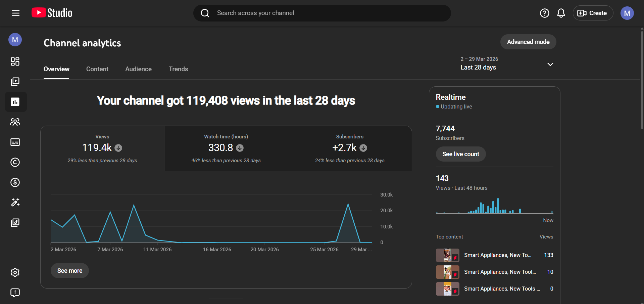Open the Help question mark icon
The height and width of the screenshot is (304, 644).
point(544,13)
